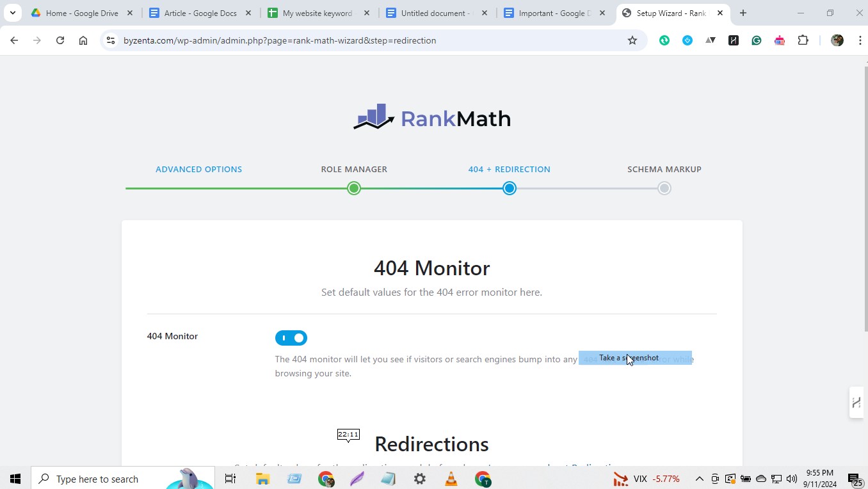The width and height of the screenshot is (868, 489).
Task: Open the VIX stock widget
Action: [x=647, y=479]
